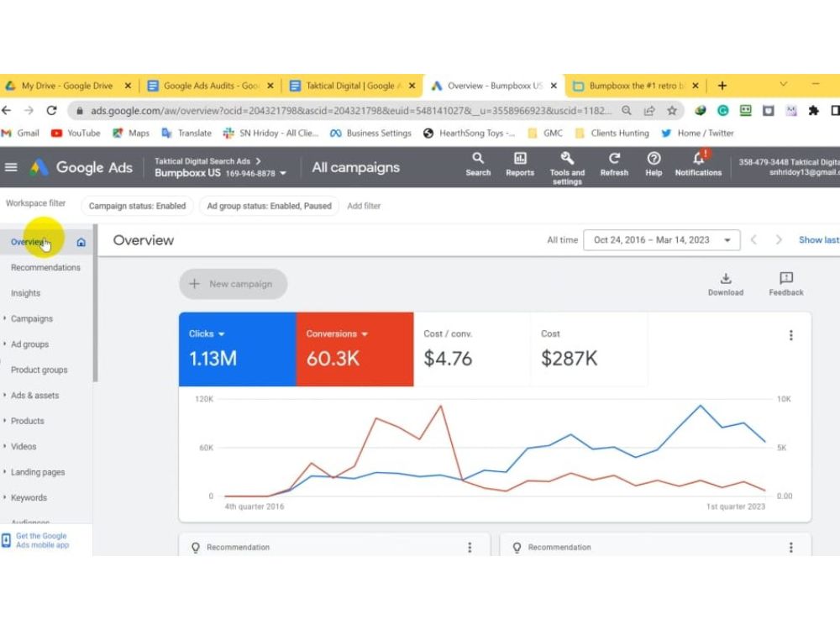Screen dimensions: 840x630
Task: Click the New campaign button
Action: [233, 284]
